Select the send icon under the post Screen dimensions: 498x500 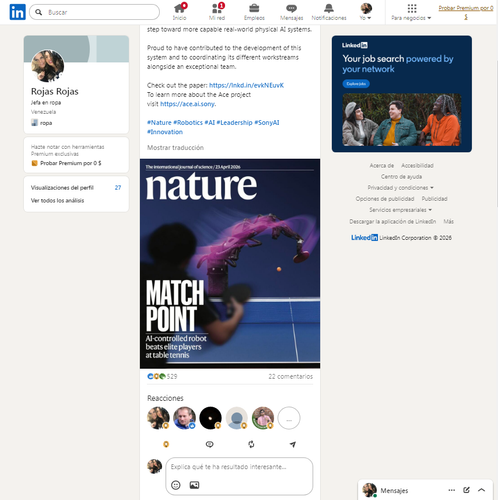pyautogui.click(x=293, y=444)
